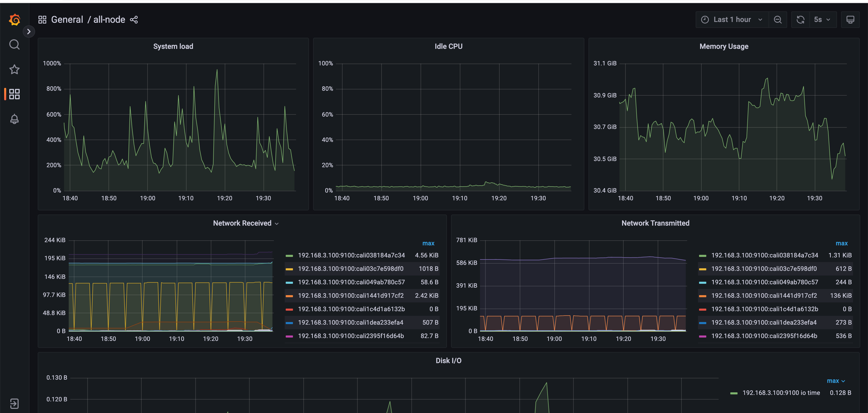Open the Starred dashboards star icon
Screen dimensions: 868x413
click(14, 70)
